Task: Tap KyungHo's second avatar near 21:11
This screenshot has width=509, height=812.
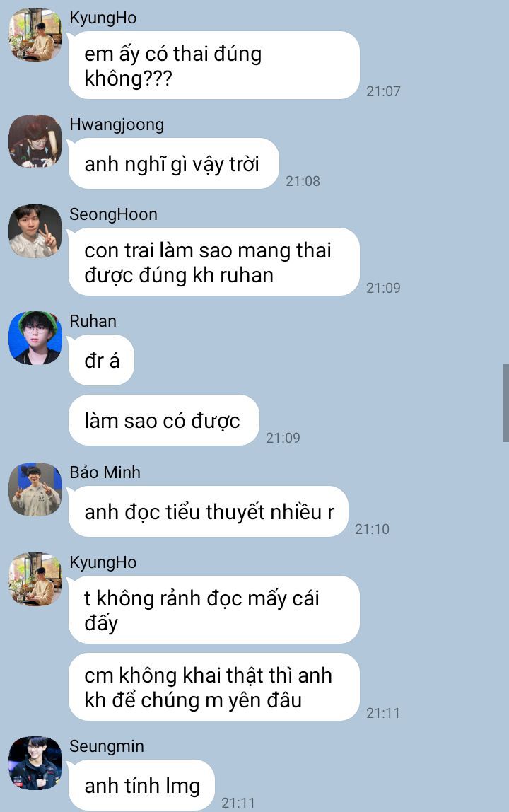Action: tap(35, 579)
